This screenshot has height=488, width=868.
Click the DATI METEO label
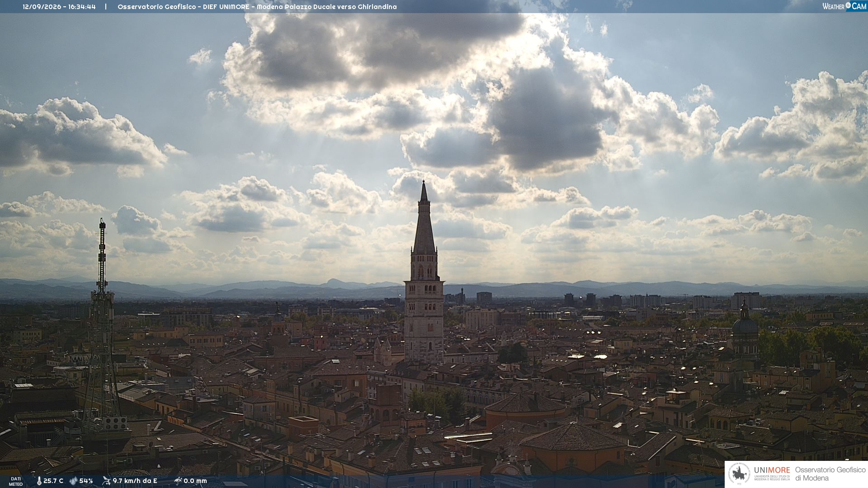(16, 482)
